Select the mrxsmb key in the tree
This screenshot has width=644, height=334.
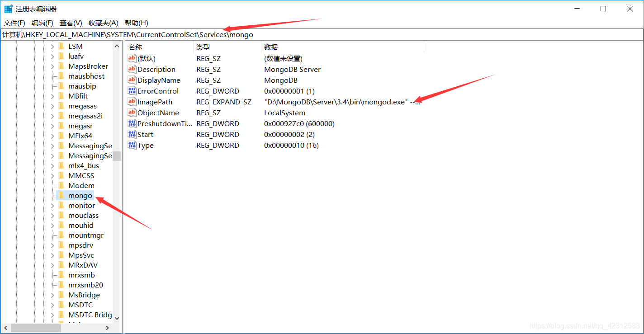pyautogui.click(x=82, y=275)
